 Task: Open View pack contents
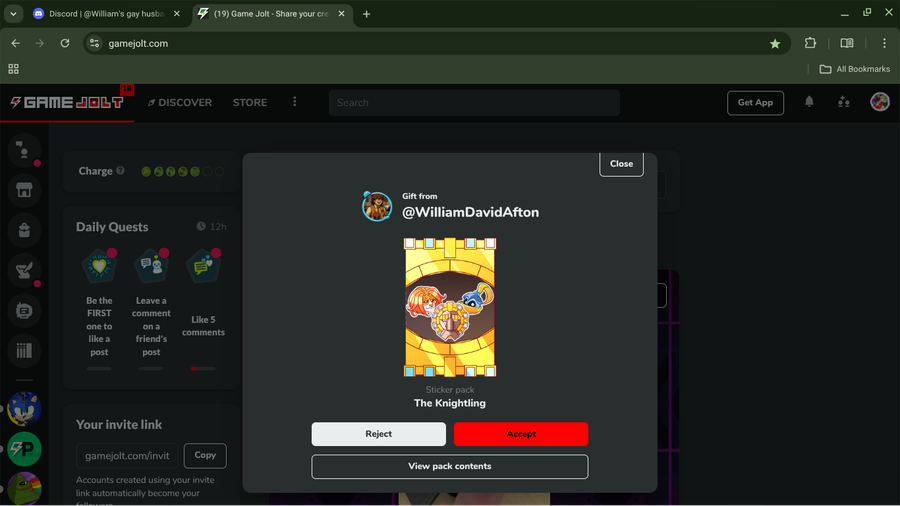click(x=449, y=466)
